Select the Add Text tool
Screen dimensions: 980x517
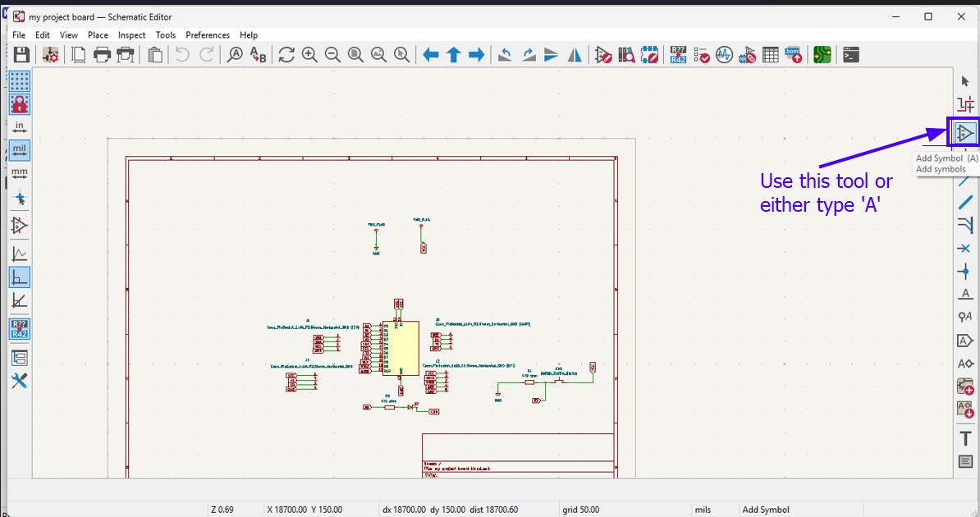(965, 437)
